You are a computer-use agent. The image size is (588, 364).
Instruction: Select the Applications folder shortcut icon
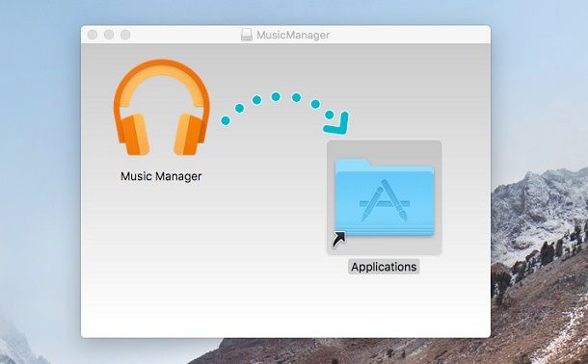pos(385,197)
